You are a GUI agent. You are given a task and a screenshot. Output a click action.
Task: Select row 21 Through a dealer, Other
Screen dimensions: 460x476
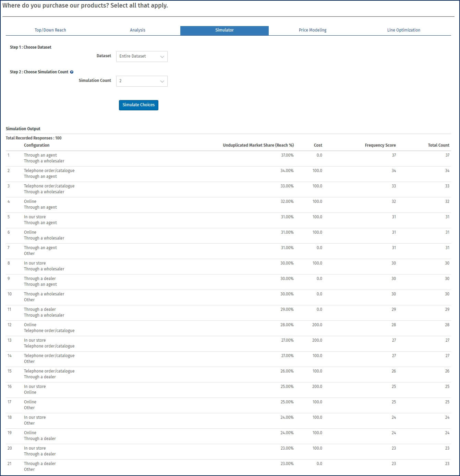[40, 466]
